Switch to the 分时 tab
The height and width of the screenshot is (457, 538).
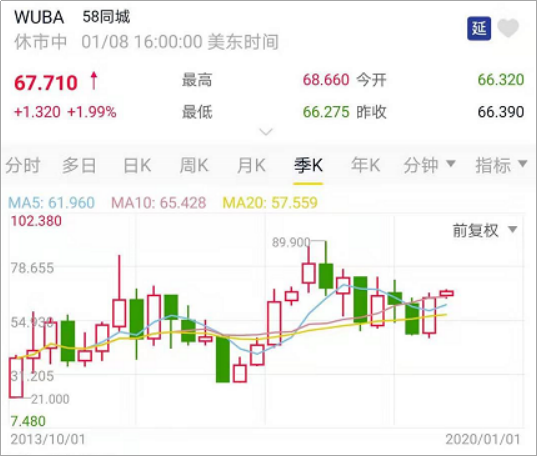tap(23, 165)
